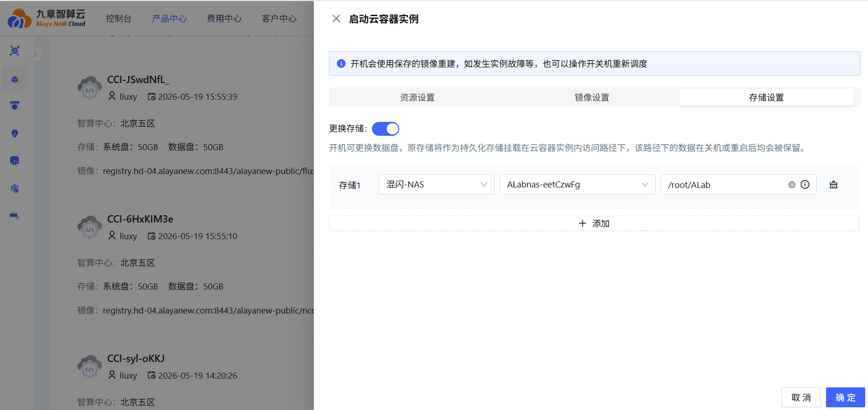Click the 2026-05-19 15:55:10 timestamp
Screen dimensions: 868x410
coord(198,236)
